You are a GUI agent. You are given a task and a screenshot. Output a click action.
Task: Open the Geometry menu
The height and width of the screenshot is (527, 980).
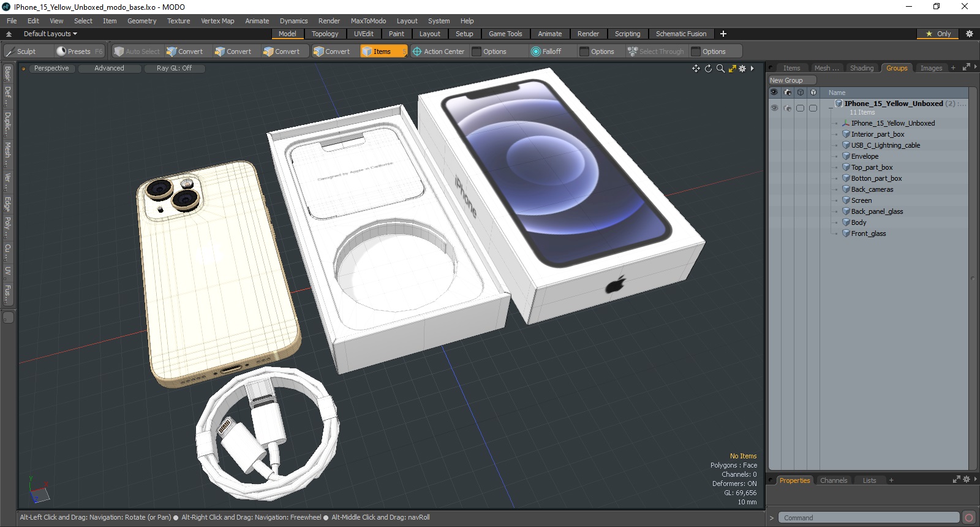(x=141, y=21)
